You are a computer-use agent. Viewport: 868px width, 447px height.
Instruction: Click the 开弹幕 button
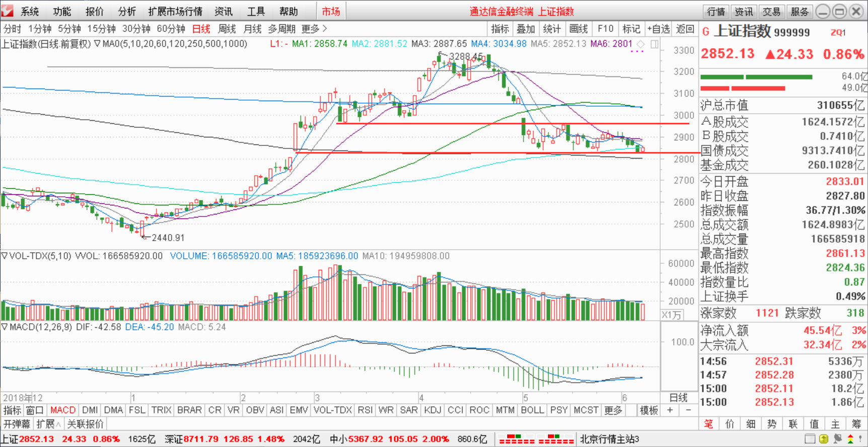pos(17,424)
